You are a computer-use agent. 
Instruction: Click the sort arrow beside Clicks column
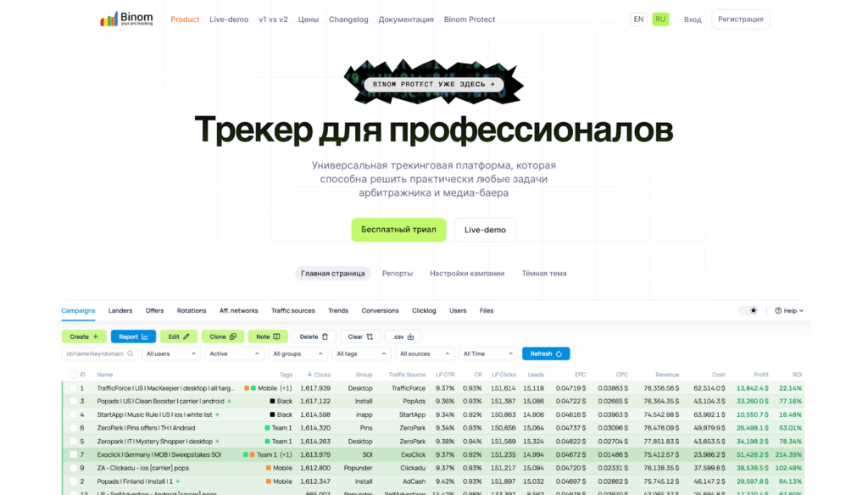tap(309, 375)
